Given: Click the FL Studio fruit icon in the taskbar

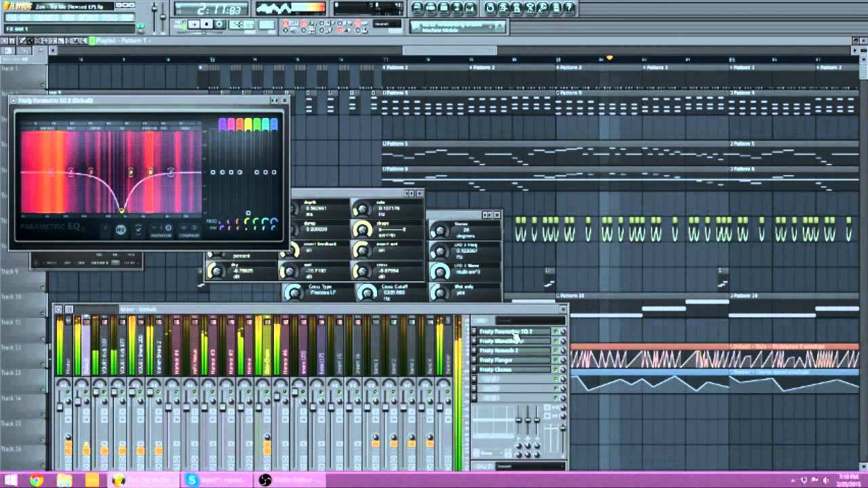Looking at the screenshot, I should (119, 480).
